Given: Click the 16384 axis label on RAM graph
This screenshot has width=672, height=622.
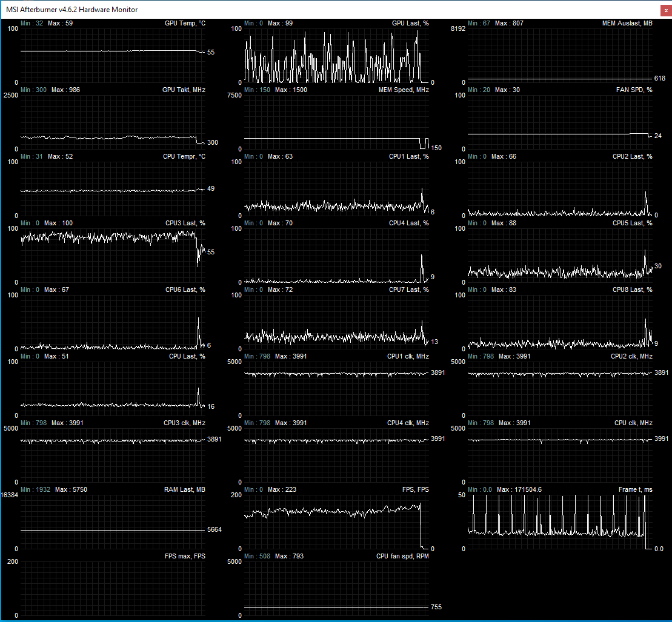Looking at the screenshot, I should click(10, 495).
